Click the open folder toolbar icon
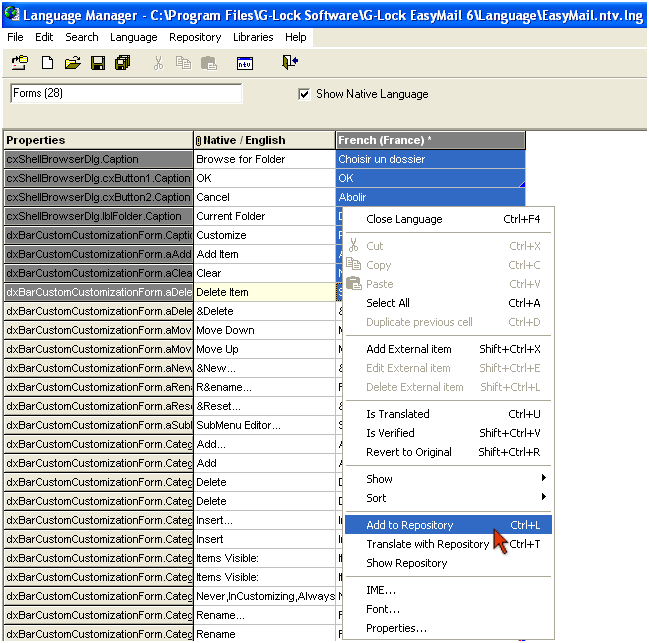 pyautogui.click(x=72, y=63)
